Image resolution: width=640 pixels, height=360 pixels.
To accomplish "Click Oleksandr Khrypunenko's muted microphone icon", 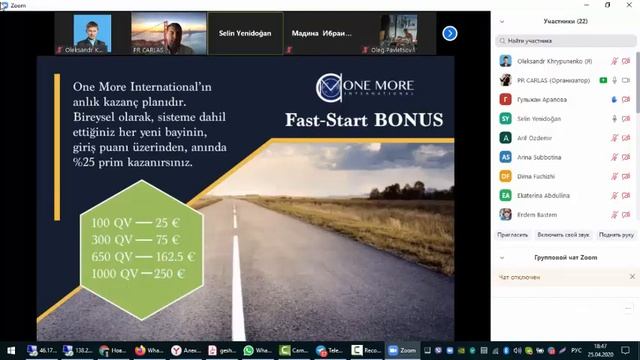I will pos(614,61).
